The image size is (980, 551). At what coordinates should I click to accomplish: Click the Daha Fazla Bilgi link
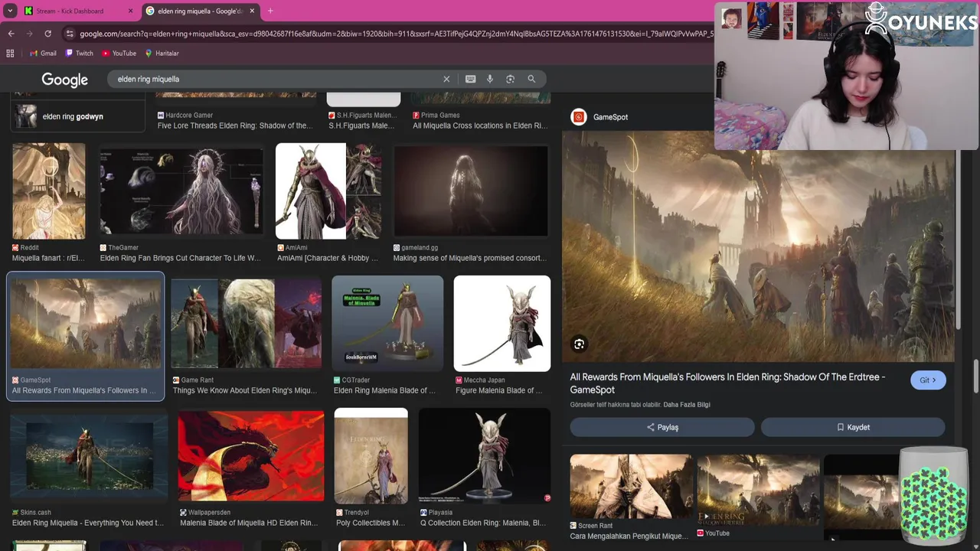pyautogui.click(x=687, y=405)
